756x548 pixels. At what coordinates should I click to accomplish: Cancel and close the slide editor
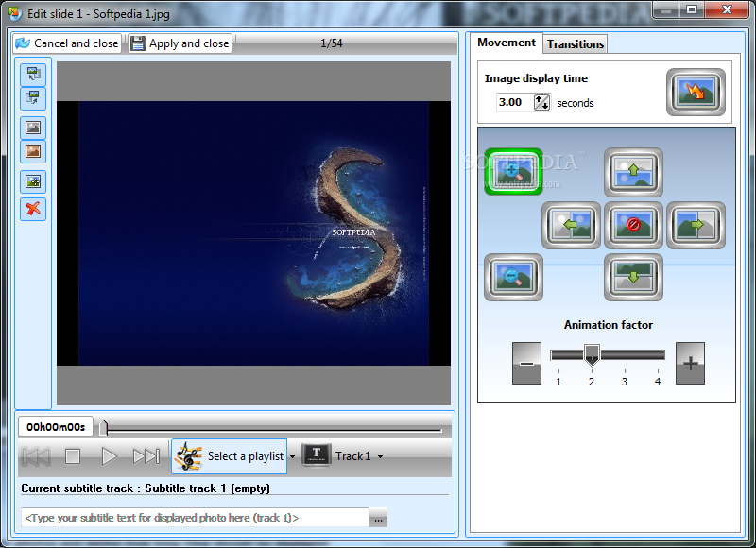67,43
